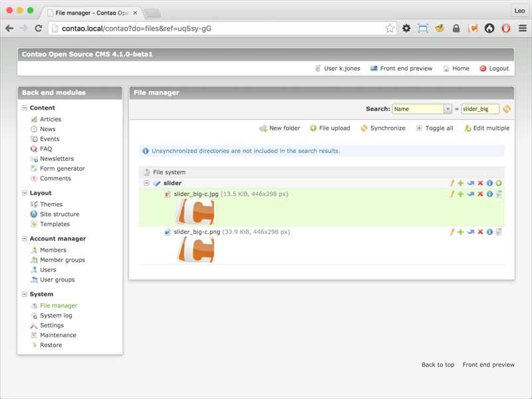
Task: Open the search field Name dropdown
Action: [x=422, y=109]
